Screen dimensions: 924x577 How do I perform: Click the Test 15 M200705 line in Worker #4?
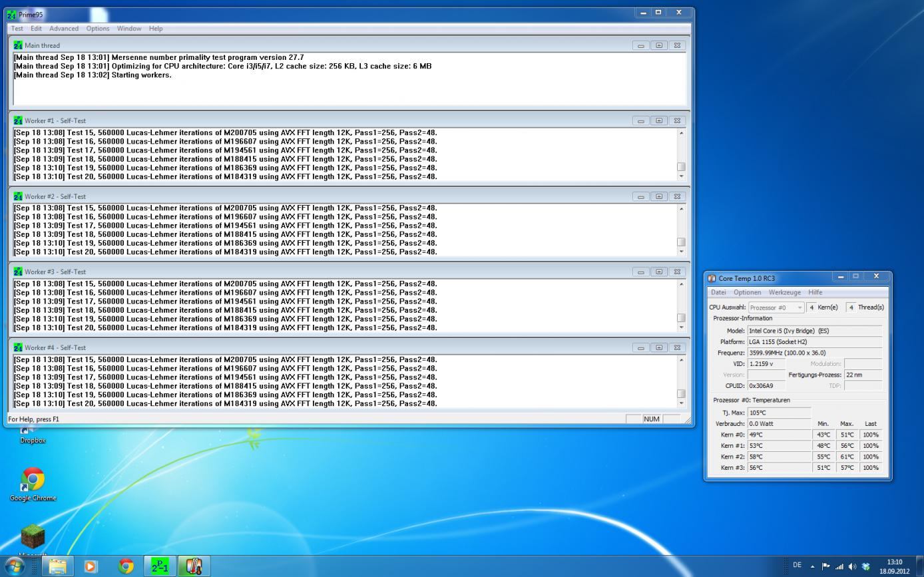tap(225, 359)
